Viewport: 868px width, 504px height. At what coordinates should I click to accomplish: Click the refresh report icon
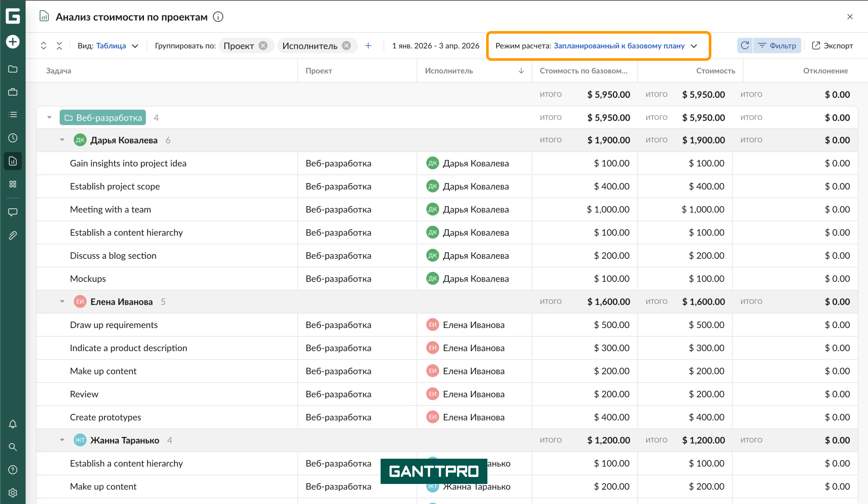point(745,46)
